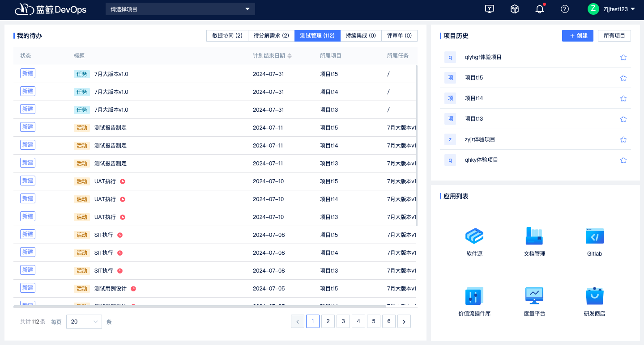Open the 度量平台 application
The width and height of the screenshot is (644, 345).
[x=534, y=302]
